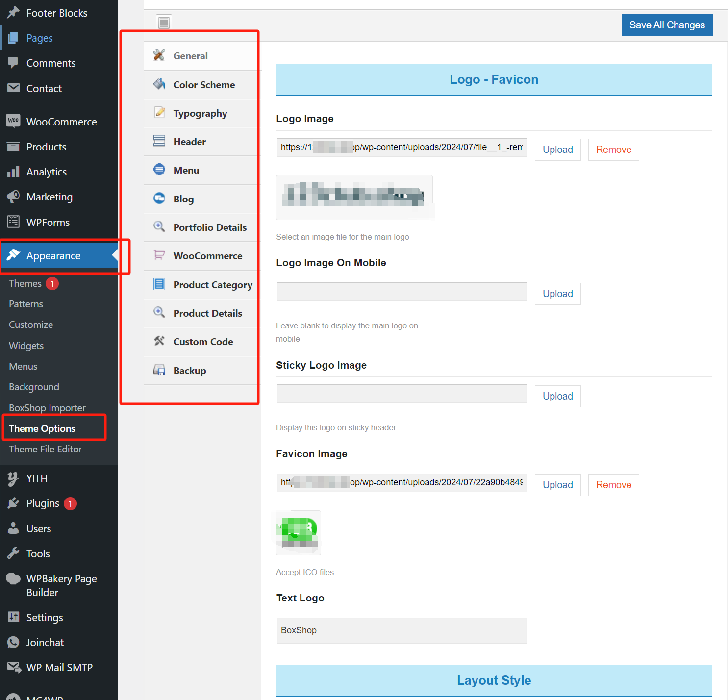Click the Backup icon
728x700 pixels.
click(x=159, y=370)
